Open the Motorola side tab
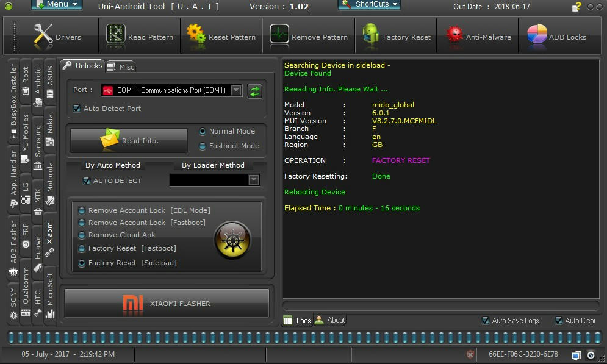The width and height of the screenshot is (607, 364). pos(50,183)
